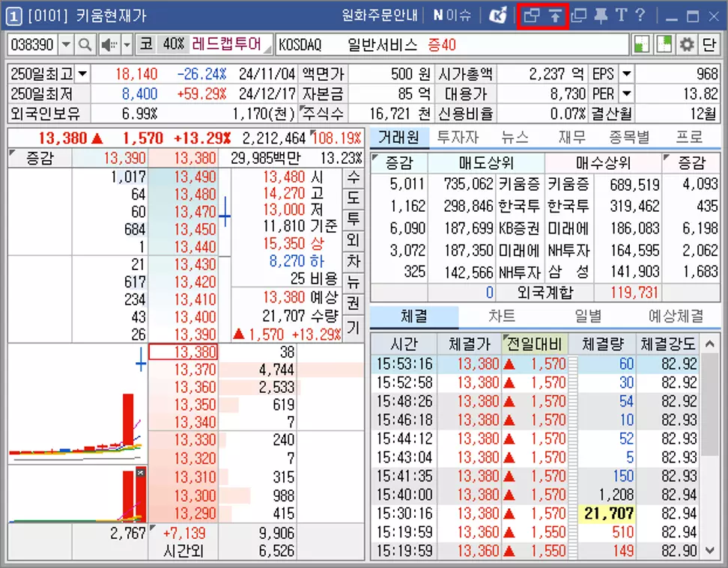Click the 차 side button
The height and width of the screenshot is (568, 728).
click(354, 261)
